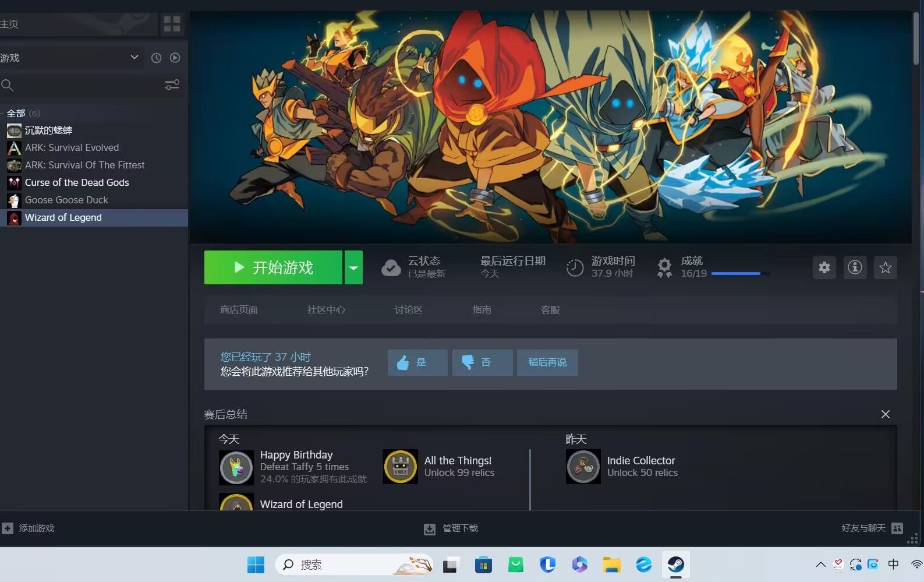This screenshot has width=924, height=582.
Task: Open 好友与聊天 friends list
Action: (872, 528)
